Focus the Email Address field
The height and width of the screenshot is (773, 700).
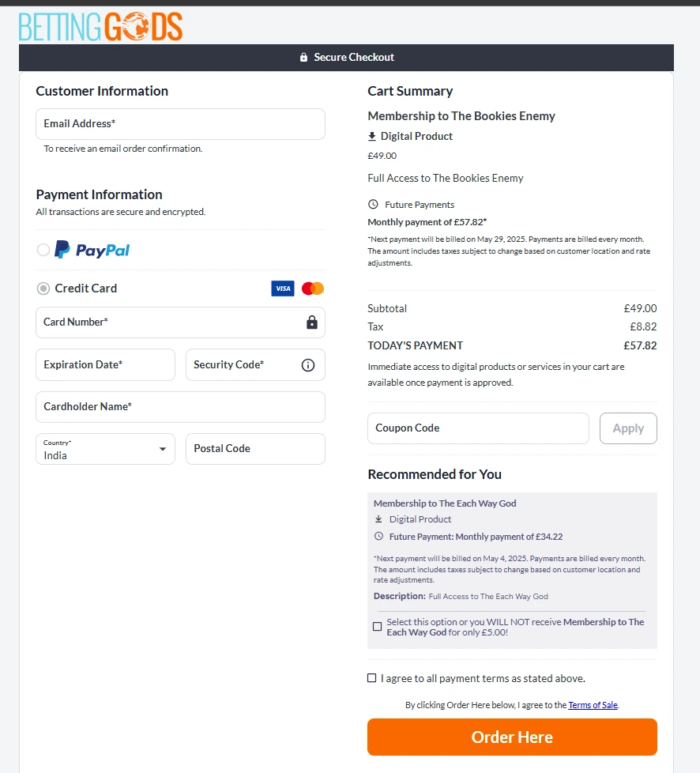tap(180, 124)
